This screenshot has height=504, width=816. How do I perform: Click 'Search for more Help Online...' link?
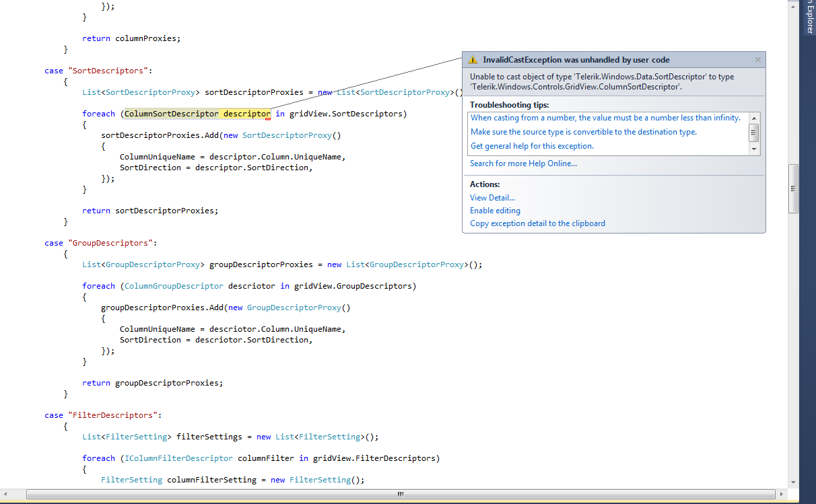click(523, 164)
